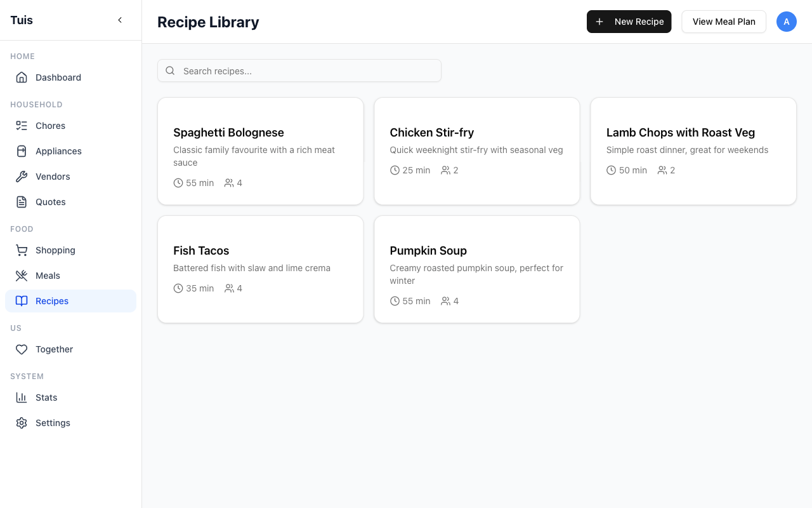Screen dimensions: 812x508
Task: Collapse the sidebar with the chevron
Action: tap(120, 20)
